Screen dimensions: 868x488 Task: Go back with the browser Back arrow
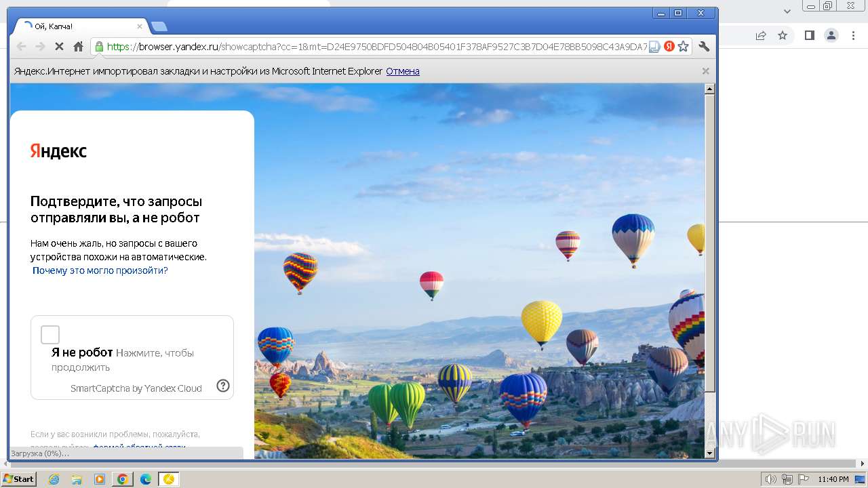(21, 47)
